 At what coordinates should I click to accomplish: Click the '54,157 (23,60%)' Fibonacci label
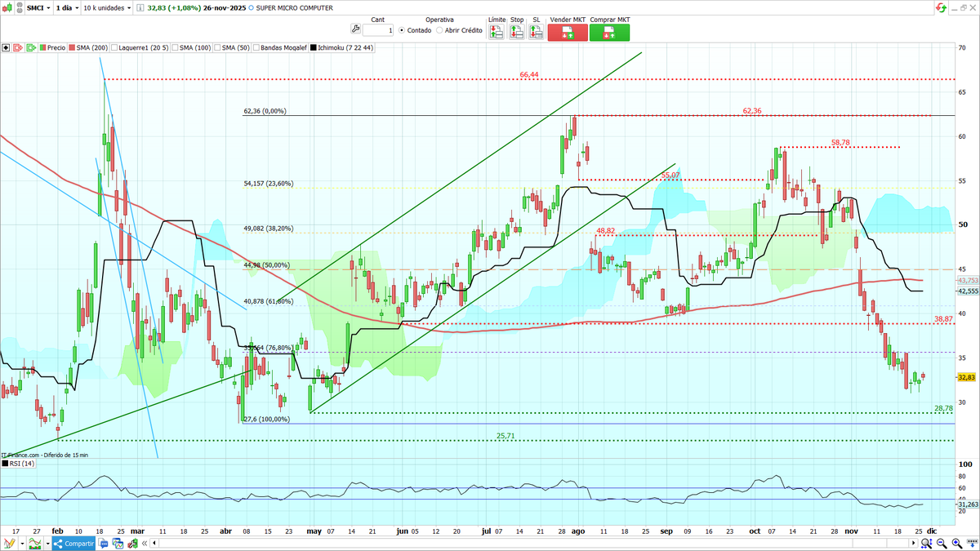click(269, 184)
